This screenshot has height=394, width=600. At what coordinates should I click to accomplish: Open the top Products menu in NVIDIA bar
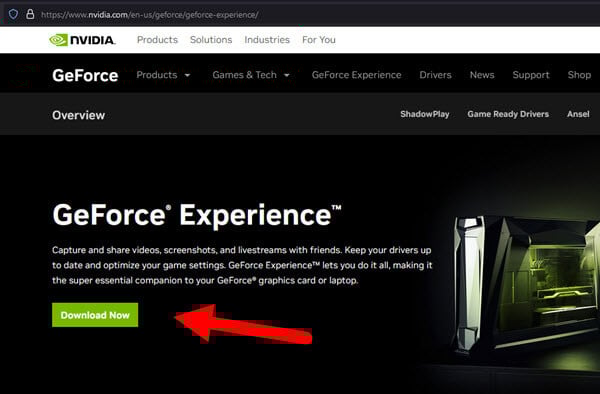coord(157,40)
